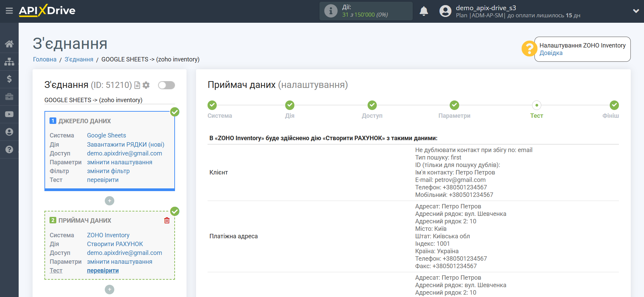644x297 pixels.
Task: Add step via plus below data receiver
Action: point(110,290)
